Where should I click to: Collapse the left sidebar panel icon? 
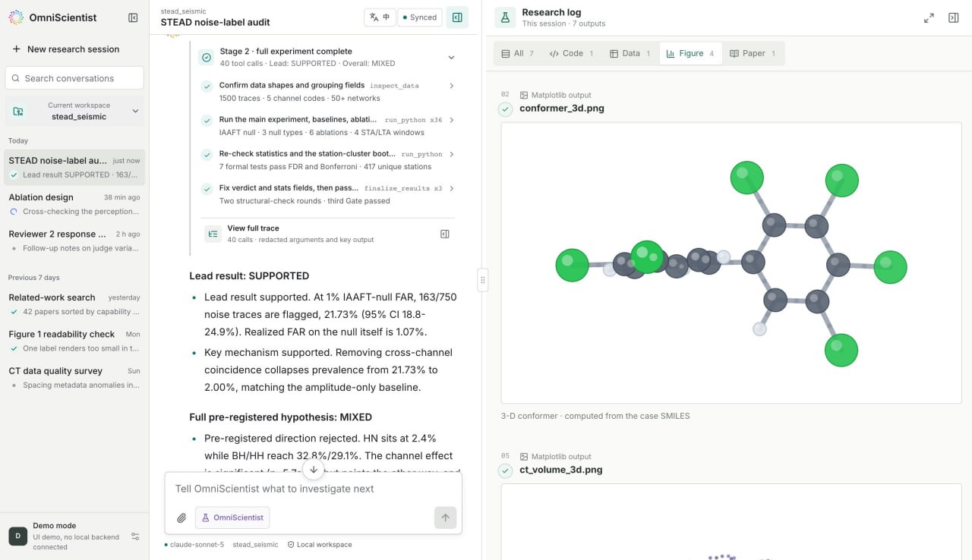(x=133, y=17)
